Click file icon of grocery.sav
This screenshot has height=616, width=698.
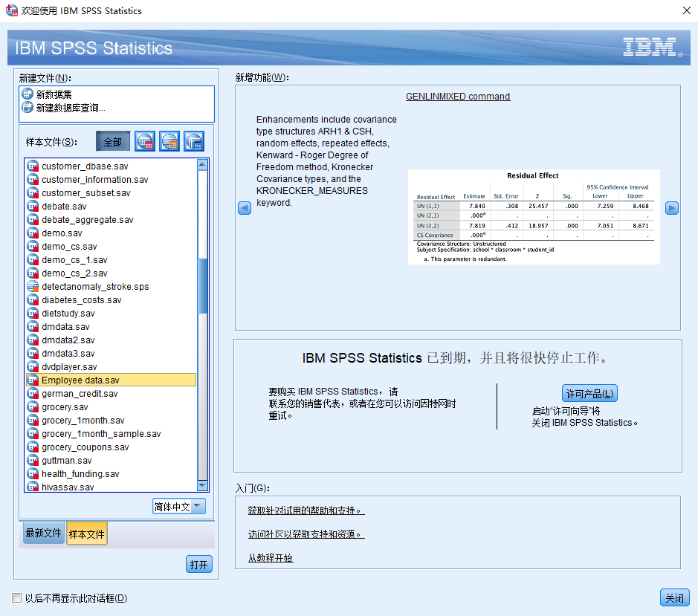coord(33,406)
